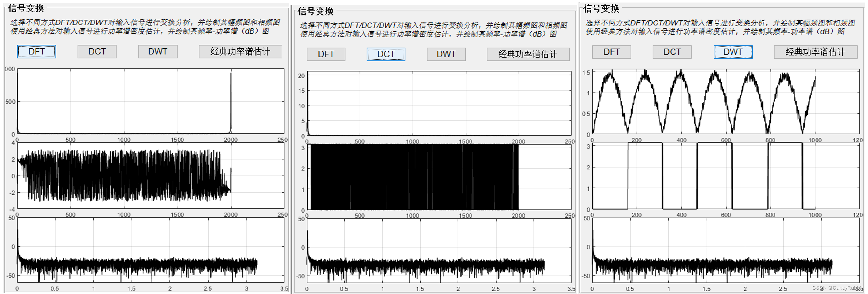Select DCT in the right panel

pyautogui.click(x=672, y=52)
